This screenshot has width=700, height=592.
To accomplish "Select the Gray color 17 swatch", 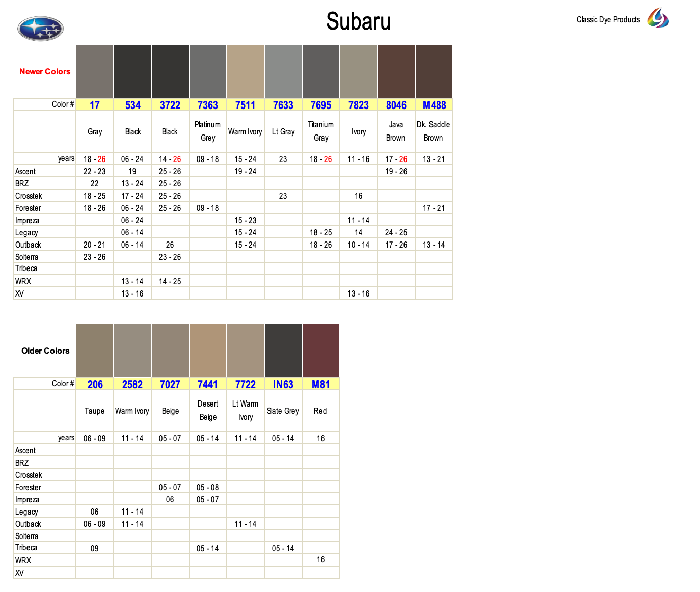I will pyautogui.click(x=95, y=71).
